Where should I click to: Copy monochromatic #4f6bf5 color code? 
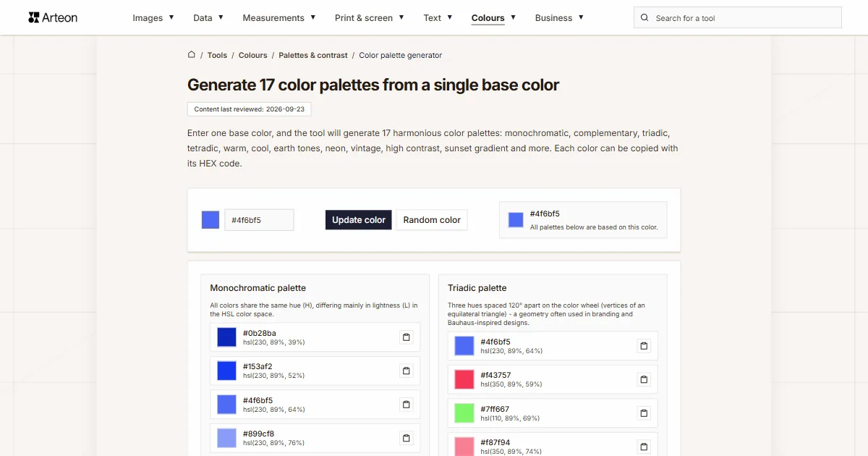click(407, 405)
